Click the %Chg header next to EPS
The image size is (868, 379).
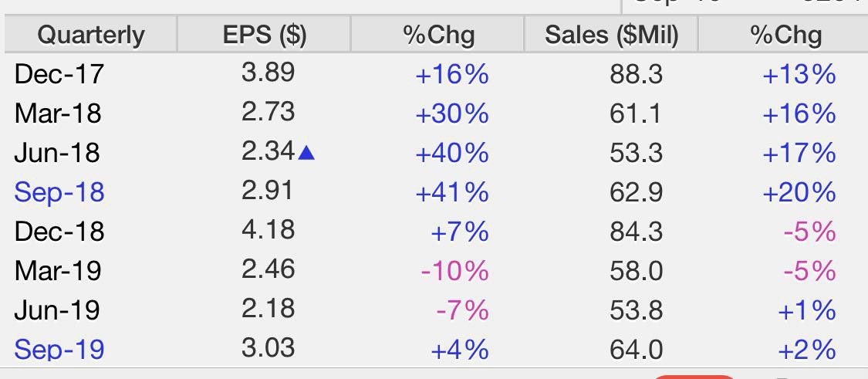(438, 35)
